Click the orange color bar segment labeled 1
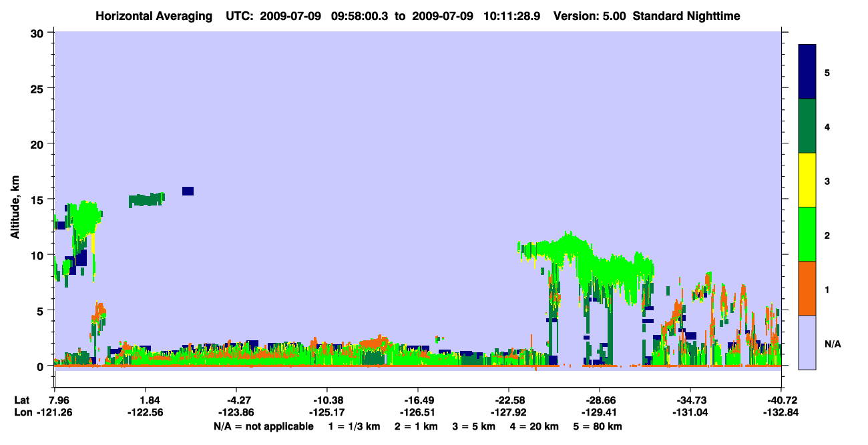Screen dimensions: 868x445 click(807, 288)
